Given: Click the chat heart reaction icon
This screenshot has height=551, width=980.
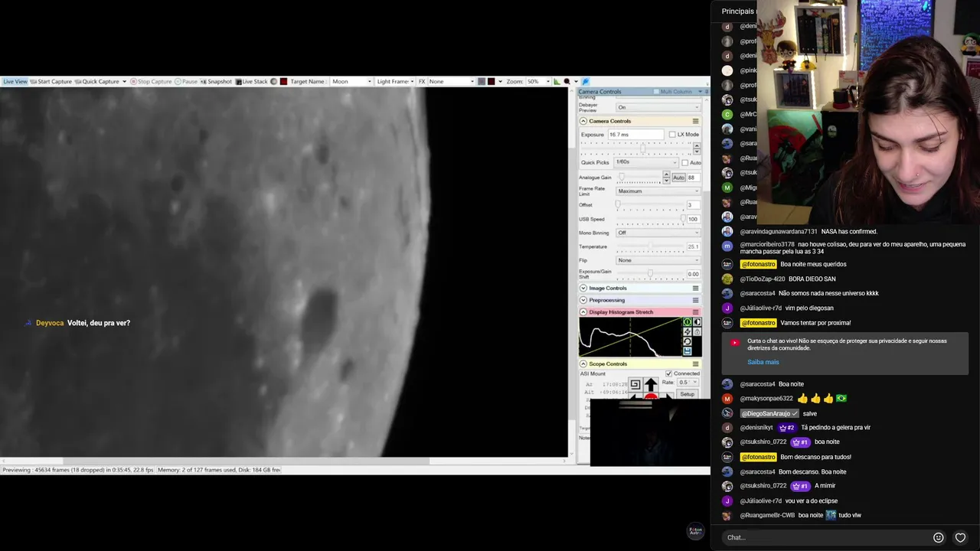Looking at the screenshot, I should click(x=960, y=537).
